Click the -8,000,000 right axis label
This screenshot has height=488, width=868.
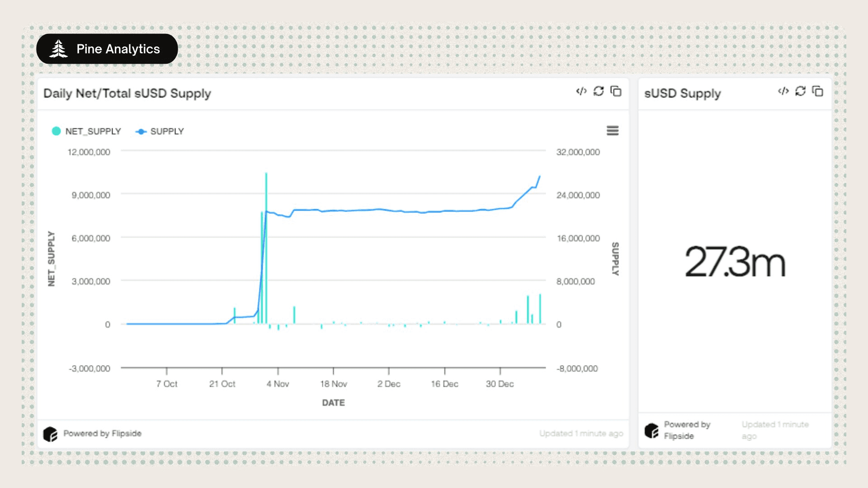pos(577,368)
